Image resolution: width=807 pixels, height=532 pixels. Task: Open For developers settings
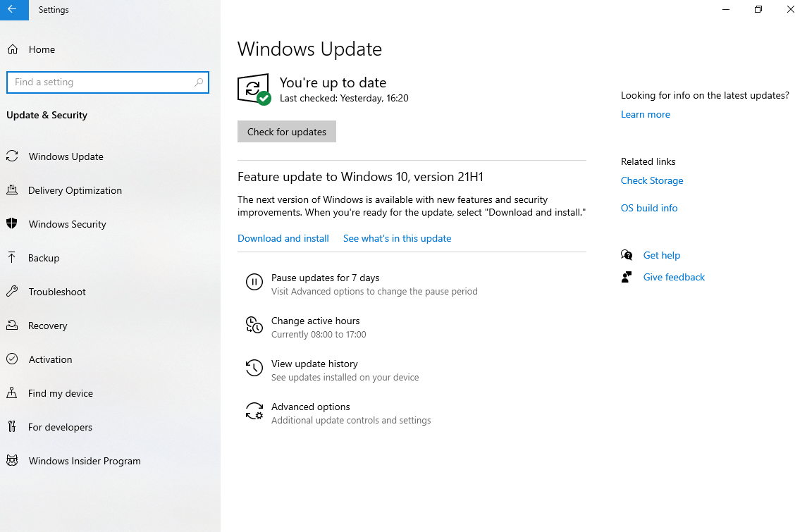[60, 427]
